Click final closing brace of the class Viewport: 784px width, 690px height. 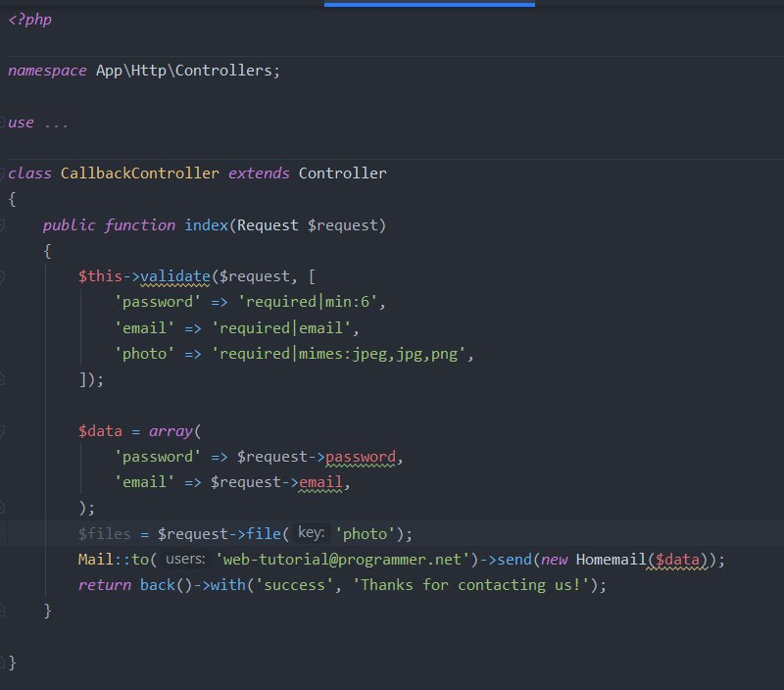coord(13,663)
